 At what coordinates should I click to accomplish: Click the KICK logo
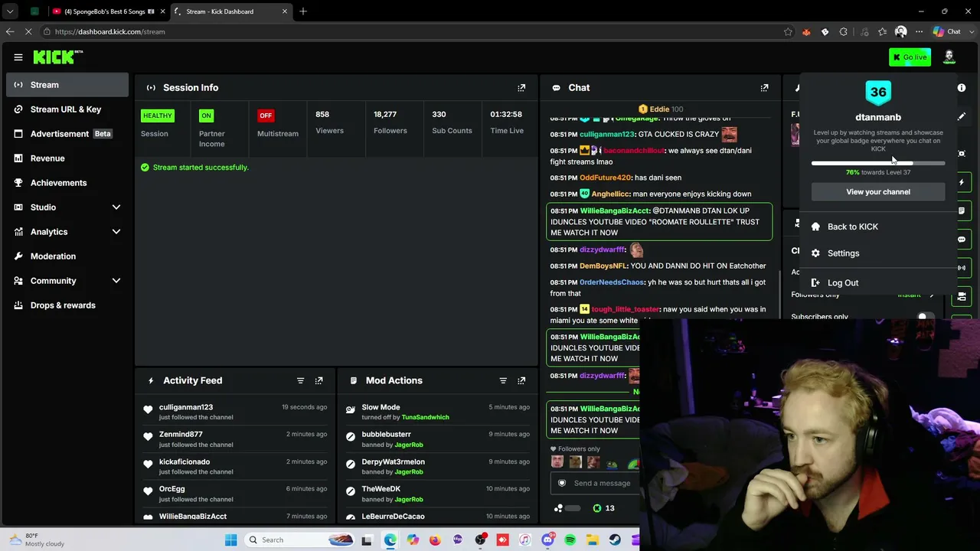pyautogui.click(x=57, y=57)
